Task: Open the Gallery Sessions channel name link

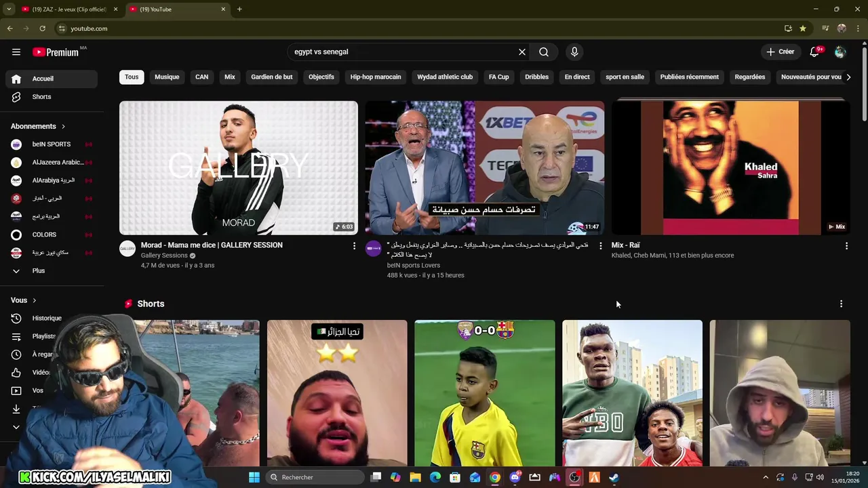Action: click(x=164, y=256)
